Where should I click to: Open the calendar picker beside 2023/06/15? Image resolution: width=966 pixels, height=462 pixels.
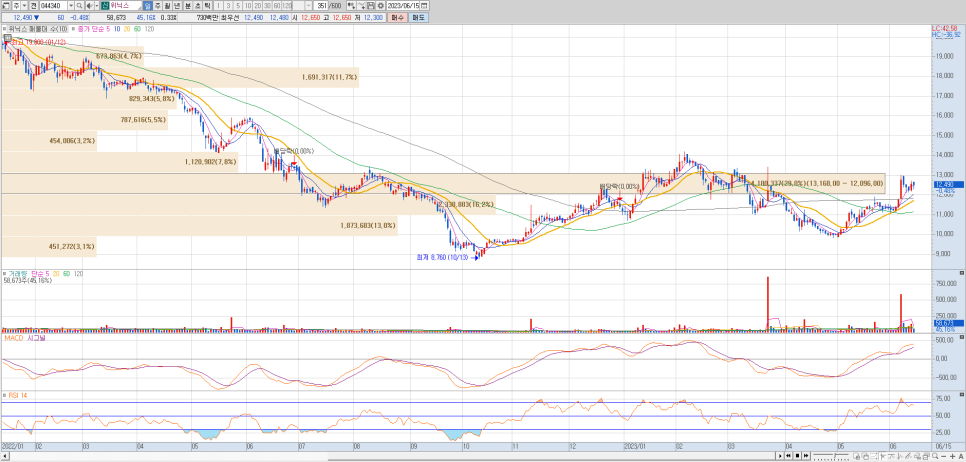[424, 6]
